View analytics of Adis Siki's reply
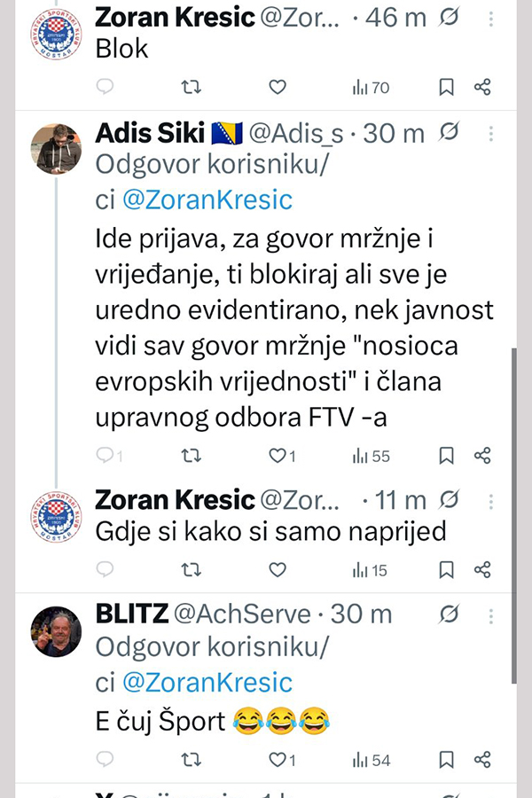Screen dimensions: 532x798 pyautogui.click(x=371, y=456)
